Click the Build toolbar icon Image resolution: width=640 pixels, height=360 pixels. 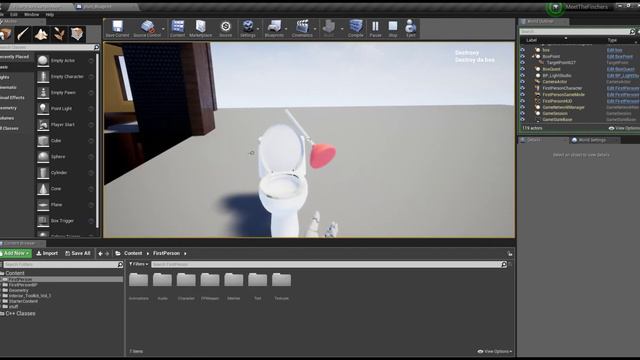click(329, 29)
